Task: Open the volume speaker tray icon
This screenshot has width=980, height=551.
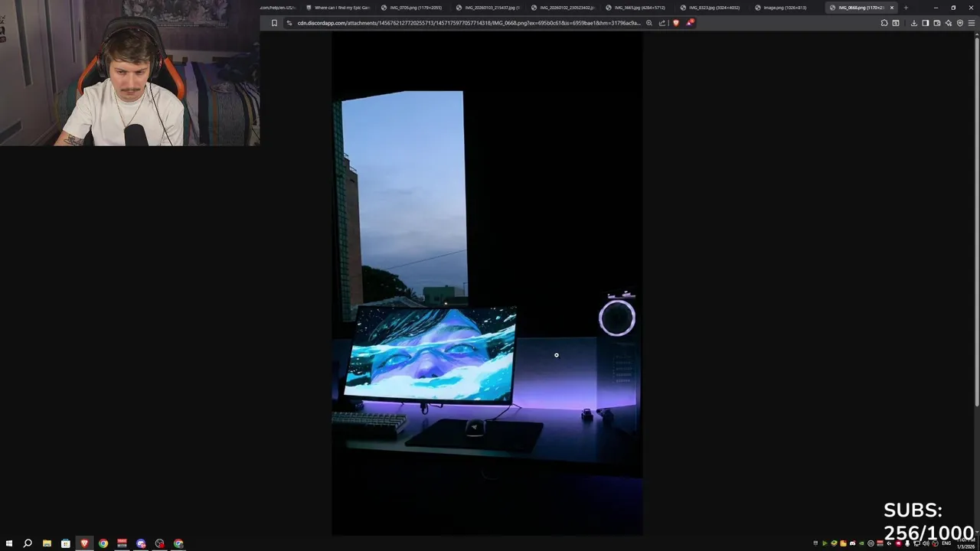Action: point(926,543)
